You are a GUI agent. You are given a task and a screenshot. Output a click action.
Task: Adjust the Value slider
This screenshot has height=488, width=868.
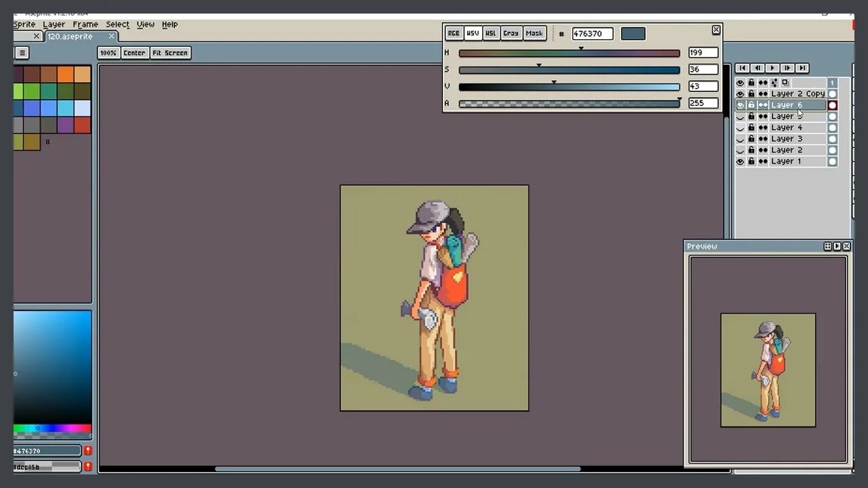[569, 87]
